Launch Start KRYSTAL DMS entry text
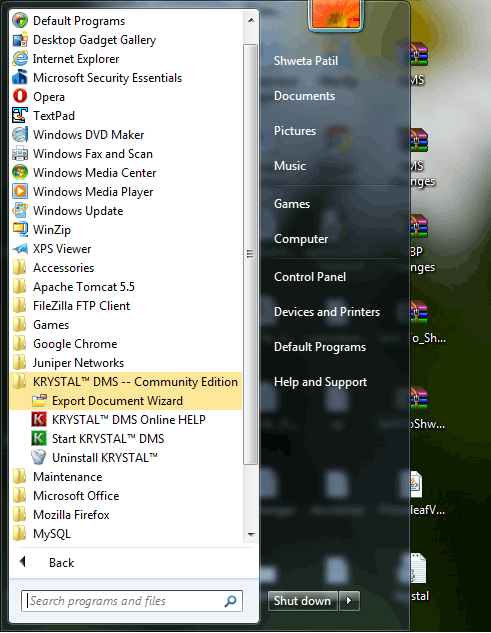 (108, 439)
